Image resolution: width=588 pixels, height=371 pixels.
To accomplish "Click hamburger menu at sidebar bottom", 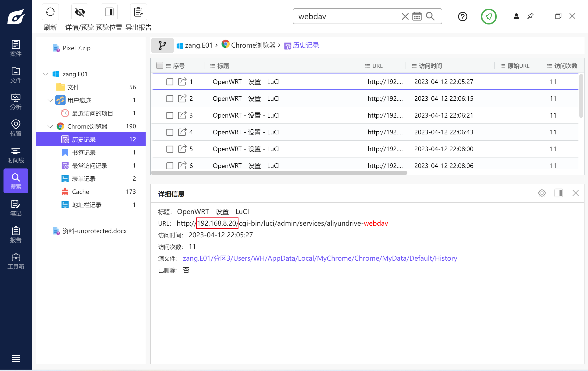I will (x=16, y=359).
